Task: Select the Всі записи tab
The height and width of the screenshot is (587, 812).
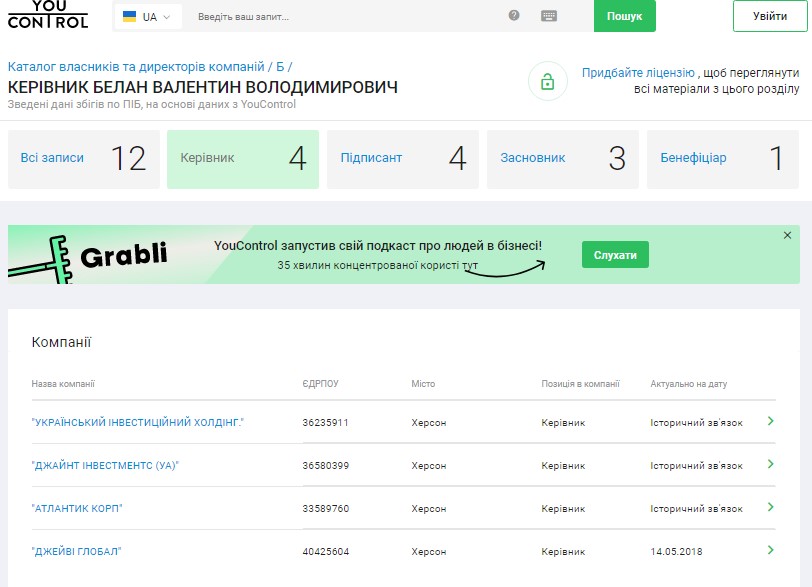Action: click(84, 159)
